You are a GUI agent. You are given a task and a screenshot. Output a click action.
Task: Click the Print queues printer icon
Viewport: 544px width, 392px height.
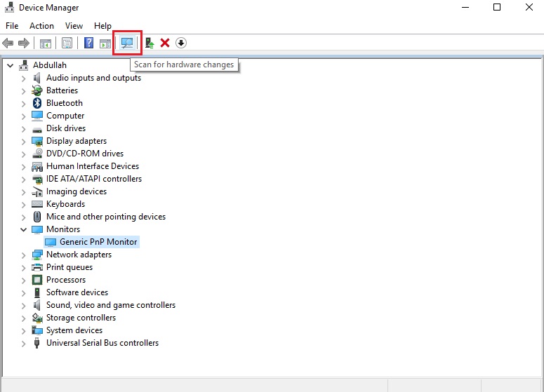(37, 267)
